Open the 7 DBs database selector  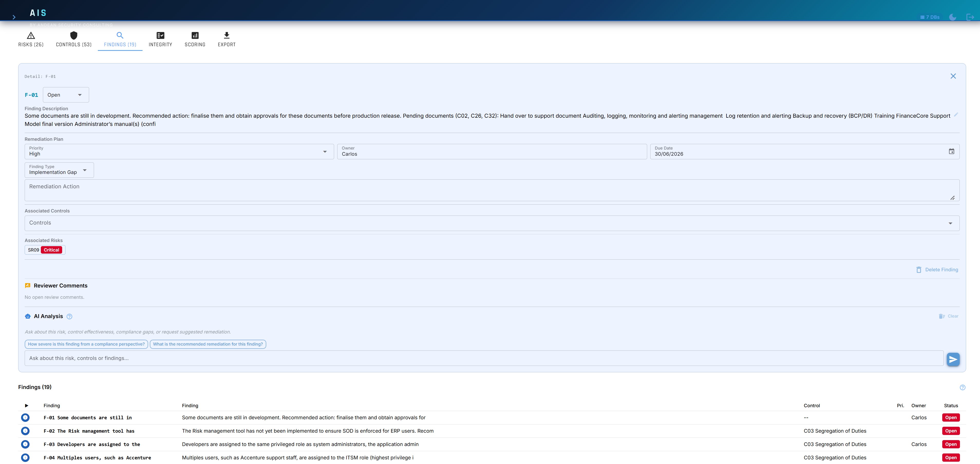[x=930, y=17]
